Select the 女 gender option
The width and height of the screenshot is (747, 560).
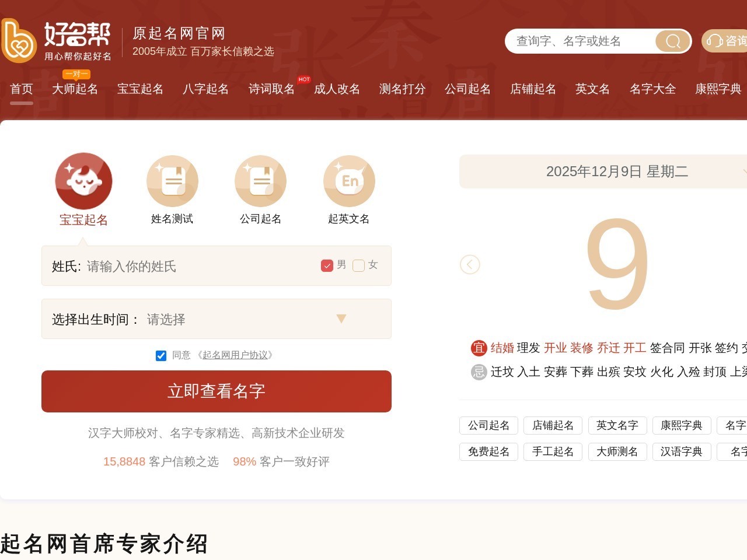pyautogui.click(x=359, y=265)
